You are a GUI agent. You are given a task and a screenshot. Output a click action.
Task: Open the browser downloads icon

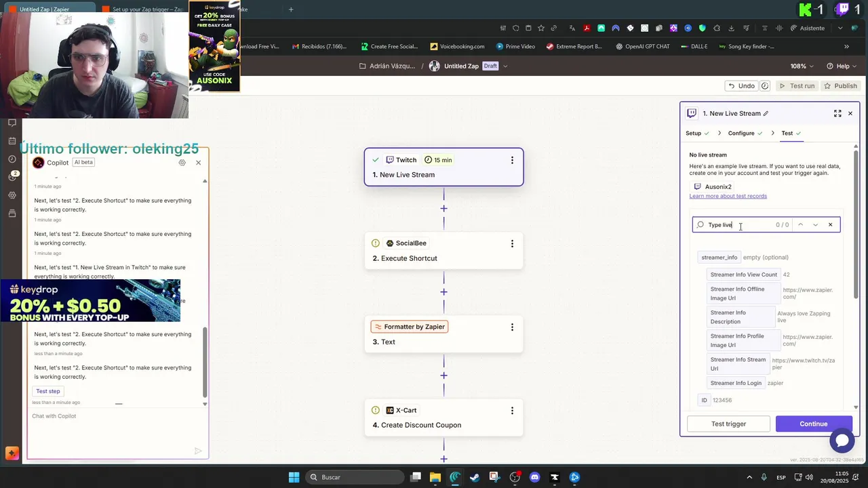click(732, 28)
